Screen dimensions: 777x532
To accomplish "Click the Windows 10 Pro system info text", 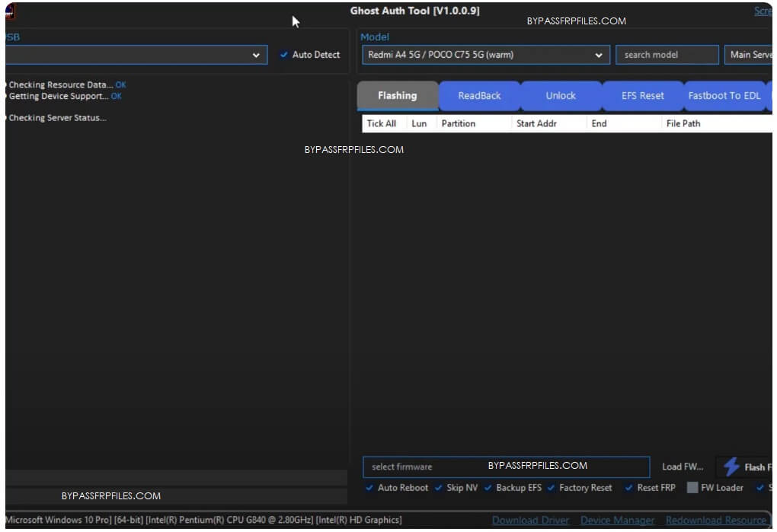I will (203, 520).
